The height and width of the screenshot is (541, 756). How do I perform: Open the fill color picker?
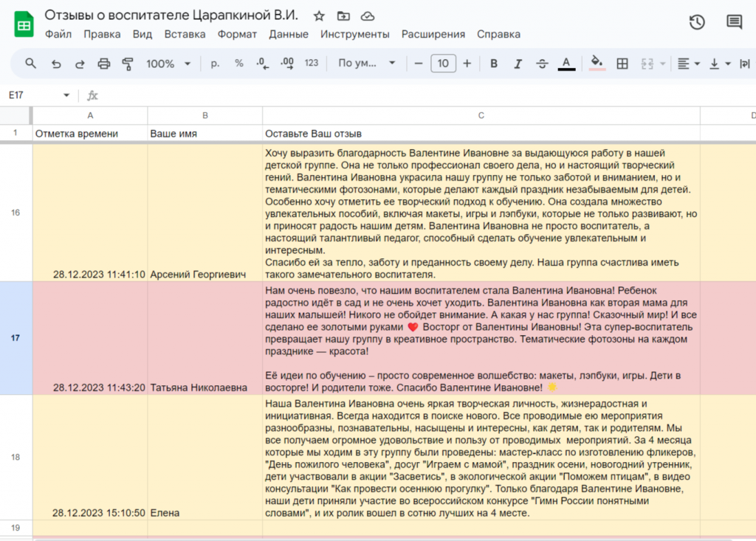pos(597,63)
